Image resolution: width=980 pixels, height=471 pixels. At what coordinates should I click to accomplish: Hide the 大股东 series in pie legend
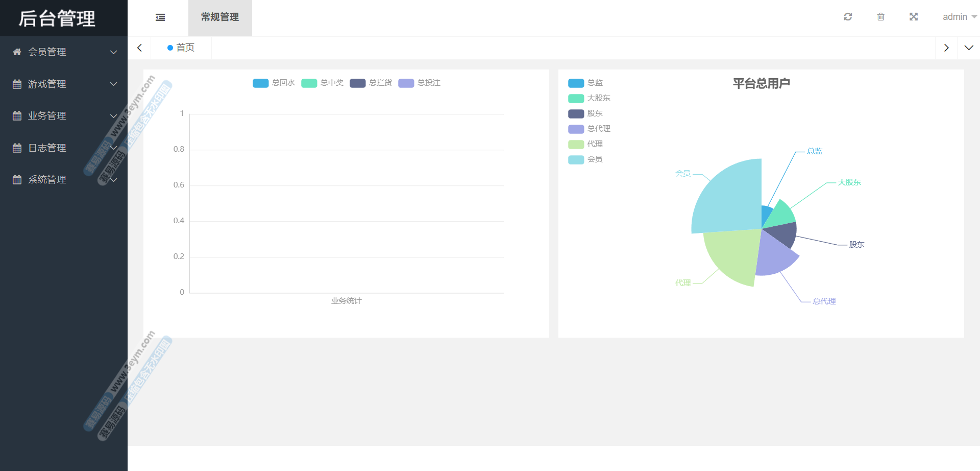(589, 98)
